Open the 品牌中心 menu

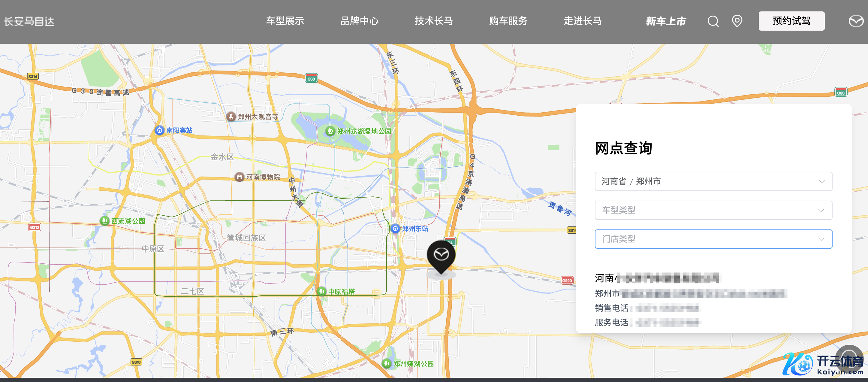tap(359, 21)
